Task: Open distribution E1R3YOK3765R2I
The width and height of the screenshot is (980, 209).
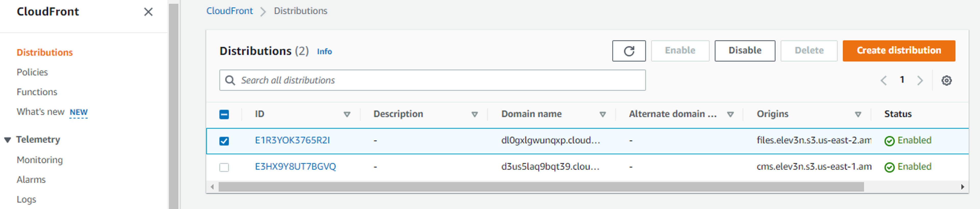Action: tap(292, 140)
